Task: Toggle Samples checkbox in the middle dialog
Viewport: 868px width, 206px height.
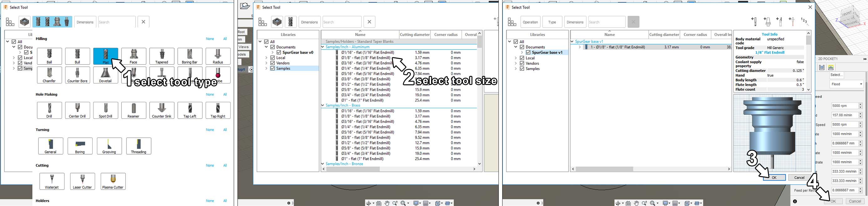Action: [x=273, y=68]
